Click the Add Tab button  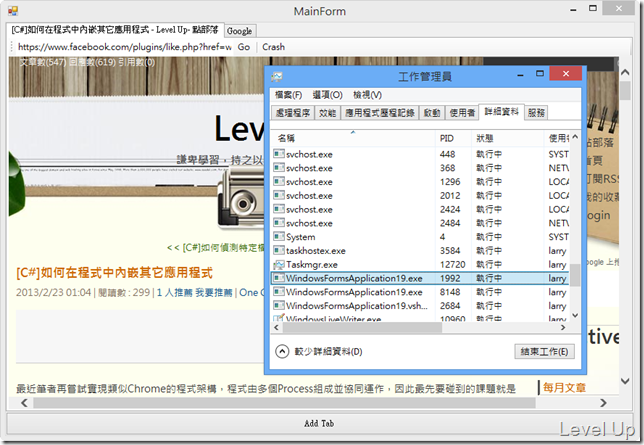tap(319, 423)
